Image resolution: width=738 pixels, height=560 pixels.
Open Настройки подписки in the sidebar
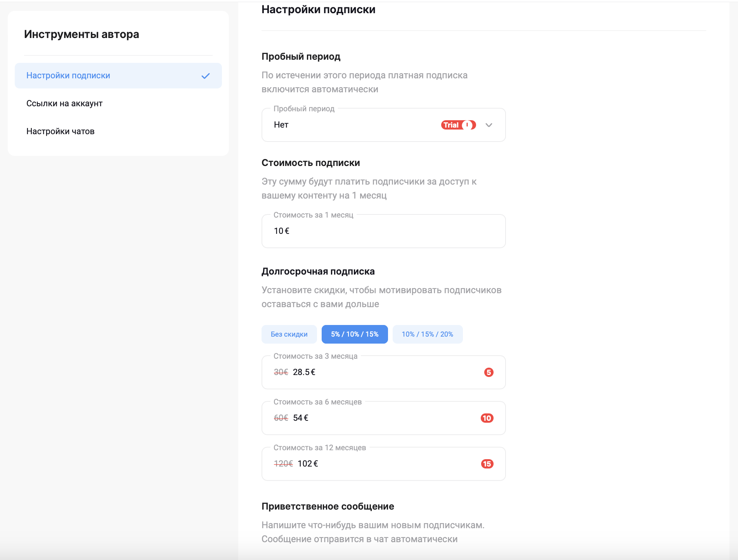coord(68,76)
